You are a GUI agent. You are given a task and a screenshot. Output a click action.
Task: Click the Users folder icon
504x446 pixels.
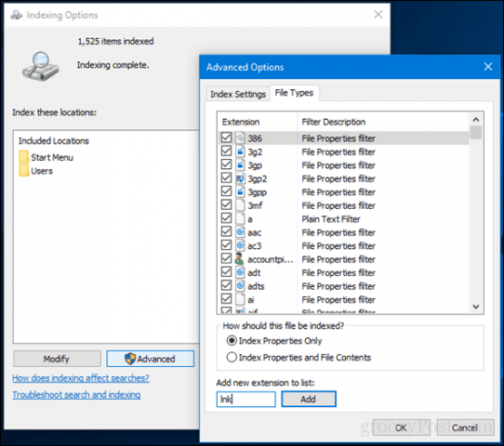coord(23,170)
